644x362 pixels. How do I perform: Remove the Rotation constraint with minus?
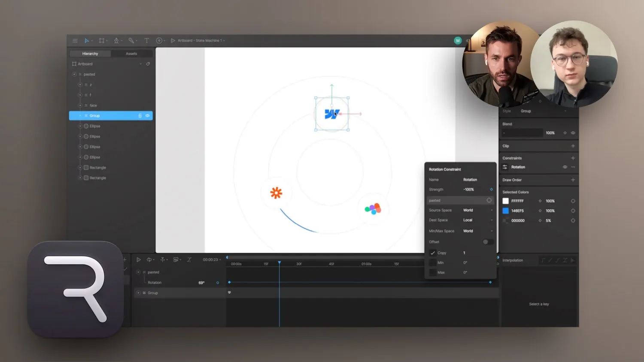pos(573,167)
